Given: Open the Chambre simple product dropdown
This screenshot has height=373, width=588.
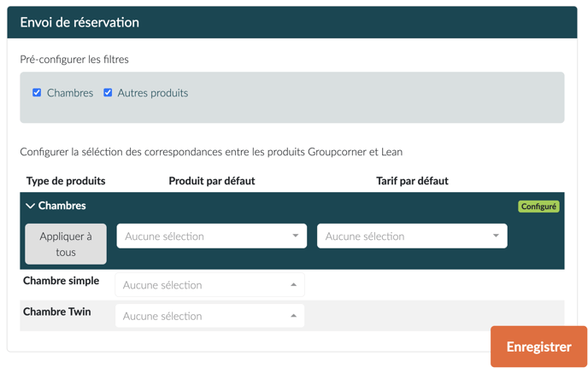Looking at the screenshot, I should pyautogui.click(x=209, y=285).
